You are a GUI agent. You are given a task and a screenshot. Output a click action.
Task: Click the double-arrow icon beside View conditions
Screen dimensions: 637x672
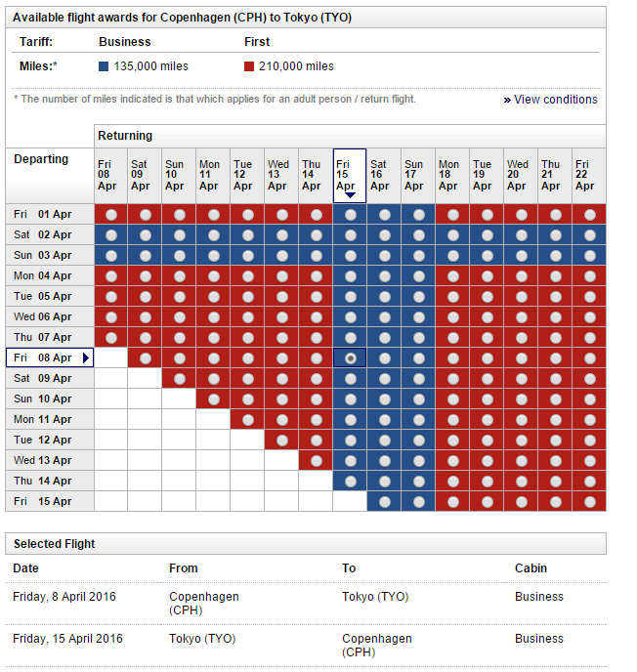point(507,101)
